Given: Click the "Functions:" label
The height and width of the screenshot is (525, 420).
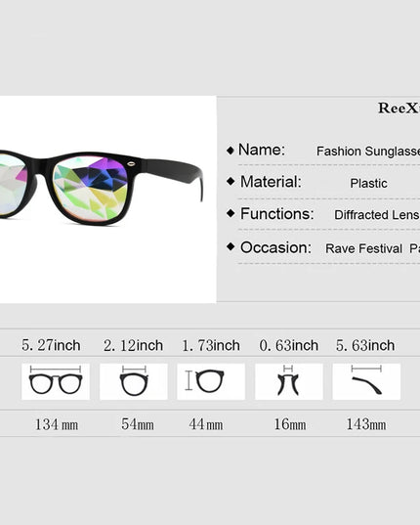Looking at the screenshot, I should click(x=277, y=213).
